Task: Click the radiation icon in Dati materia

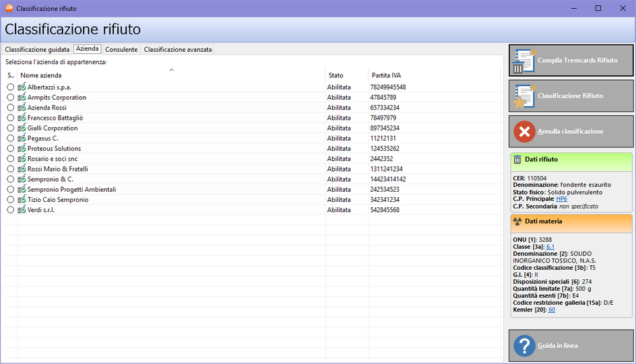Action: coord(517,221)
